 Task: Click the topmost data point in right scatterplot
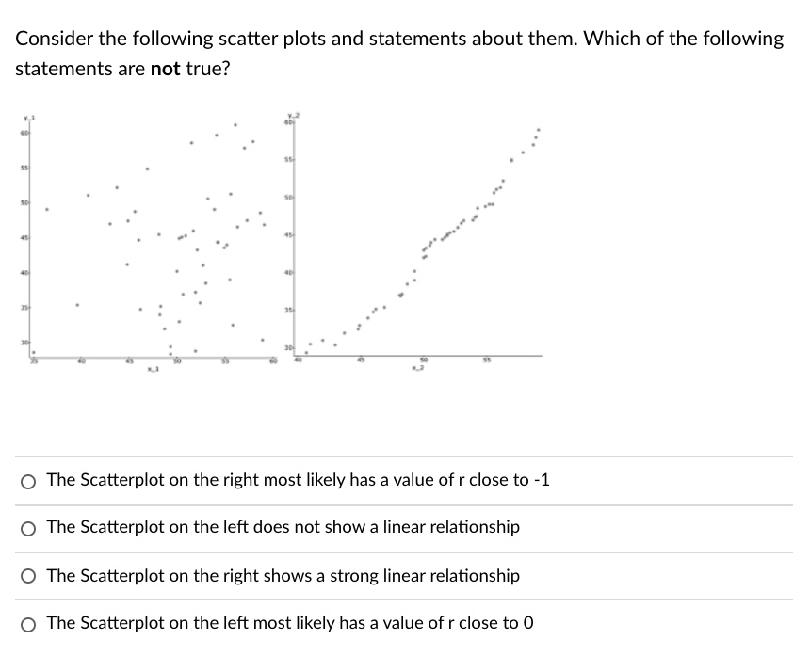[538, 129]
